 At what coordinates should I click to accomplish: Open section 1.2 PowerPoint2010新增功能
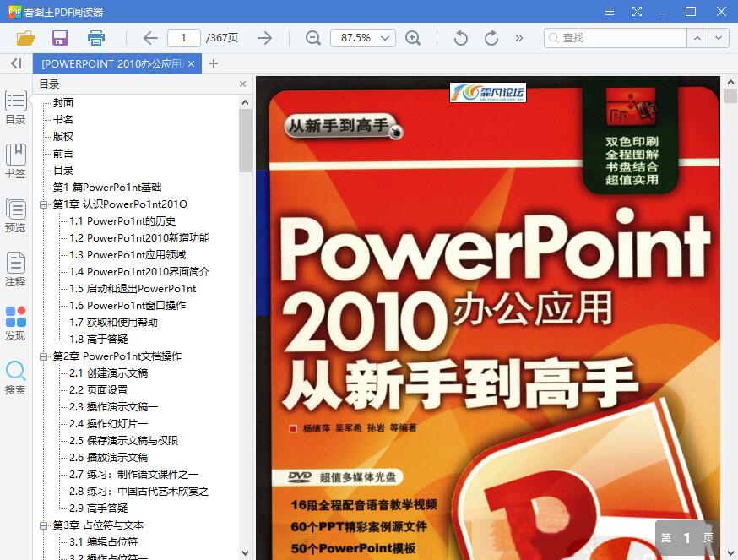[139, 238]
